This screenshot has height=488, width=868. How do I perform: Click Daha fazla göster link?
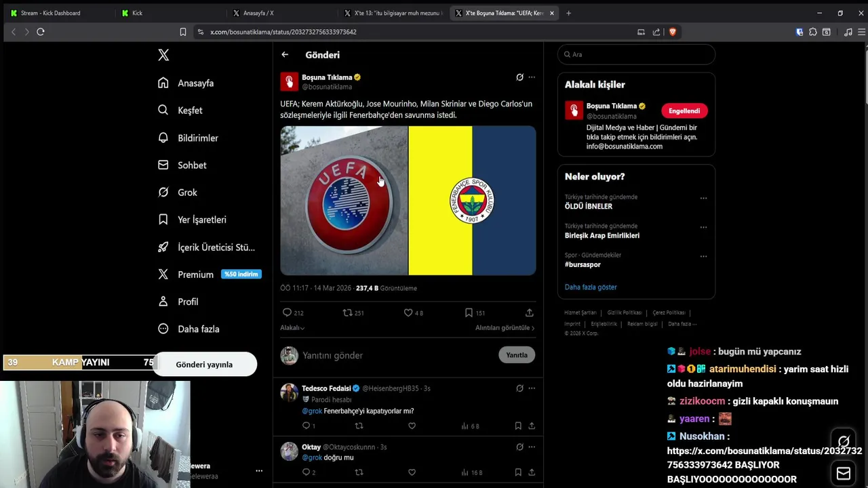(591, 287)
